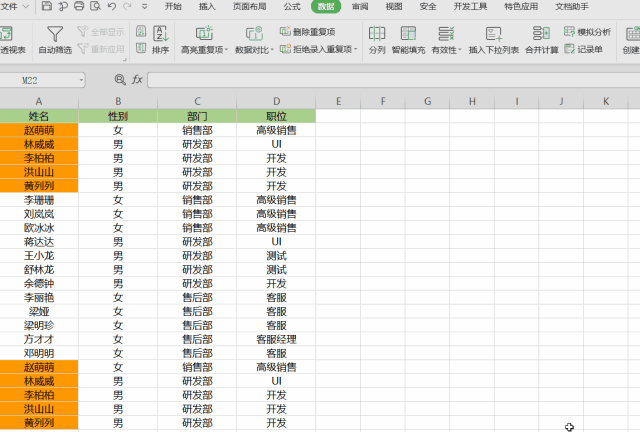Select column G header

click(427, 101)
